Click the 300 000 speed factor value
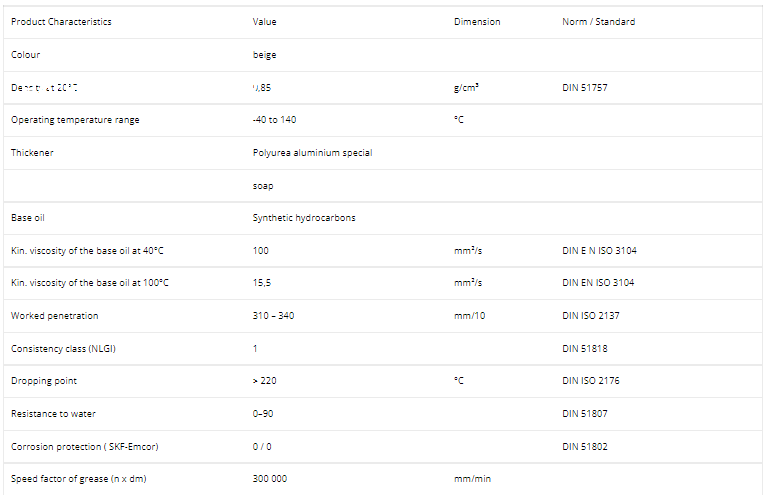 pos(270,479)
